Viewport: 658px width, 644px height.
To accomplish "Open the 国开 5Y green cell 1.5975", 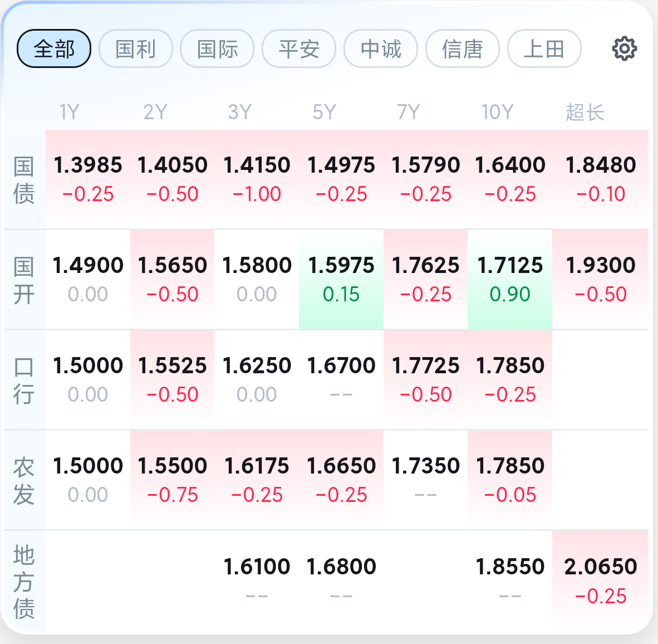I will (x=341, y=279).
